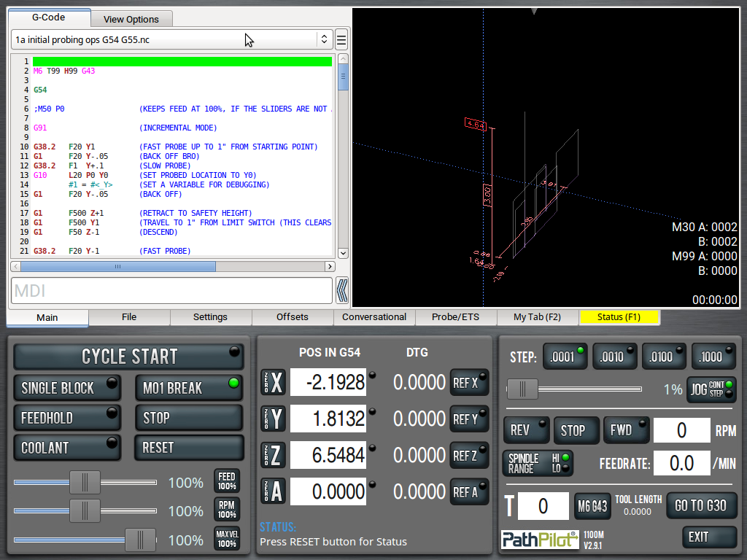The image size is (747, 560).
Task: Open the G-code file options menu icon
Action: [x=341, y=39]
